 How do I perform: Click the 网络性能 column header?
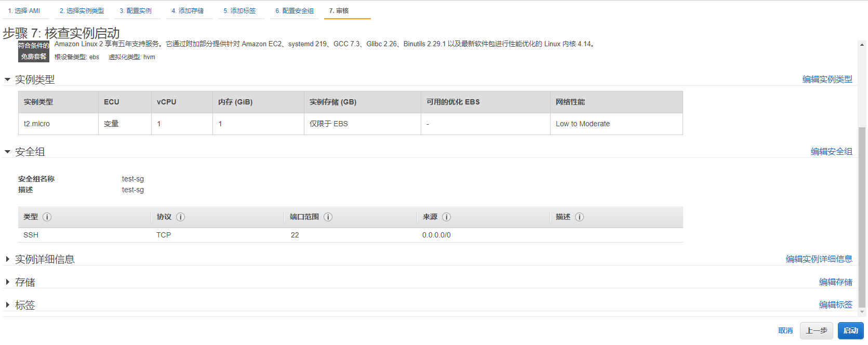pyautogui.click(x=617, y=102)
